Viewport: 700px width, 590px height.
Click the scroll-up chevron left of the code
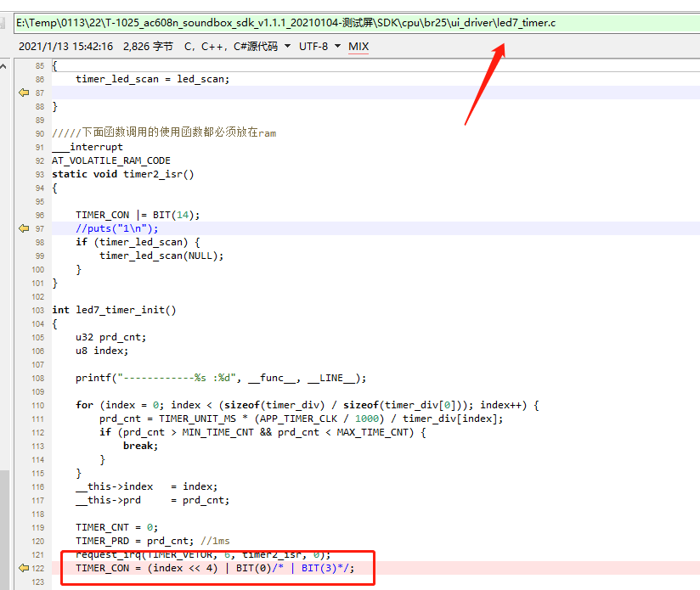tap(3, 66)
